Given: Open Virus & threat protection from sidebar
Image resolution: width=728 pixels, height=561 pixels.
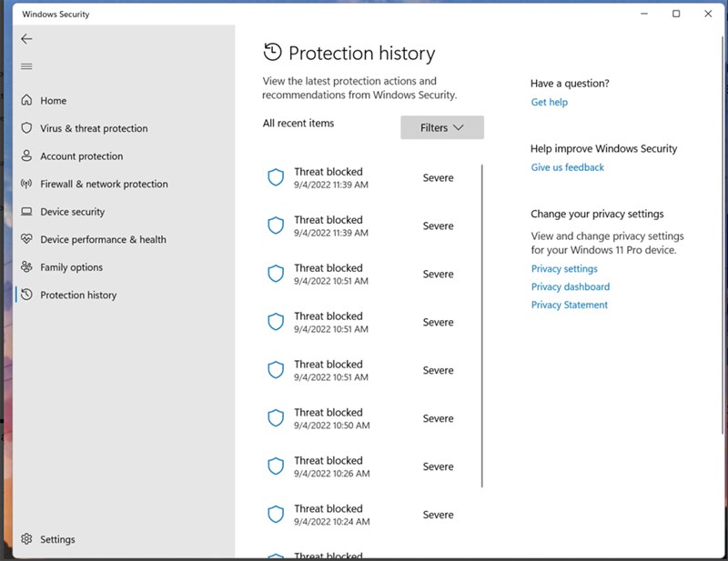Looking at the screenshot, I should click(x=96, y=128).
